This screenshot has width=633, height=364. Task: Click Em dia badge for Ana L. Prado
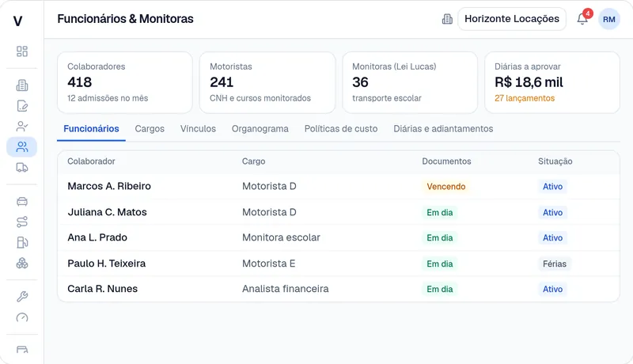tap(440, 237)
